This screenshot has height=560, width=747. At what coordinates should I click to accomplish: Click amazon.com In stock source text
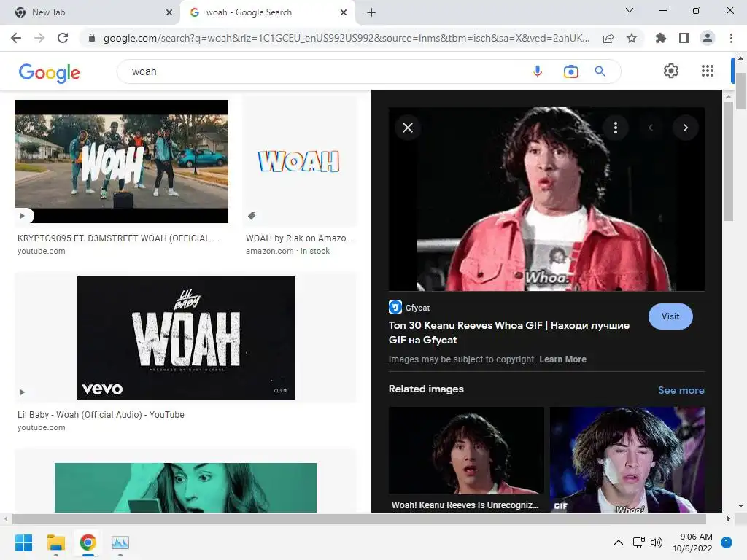[x=287, y=251]
